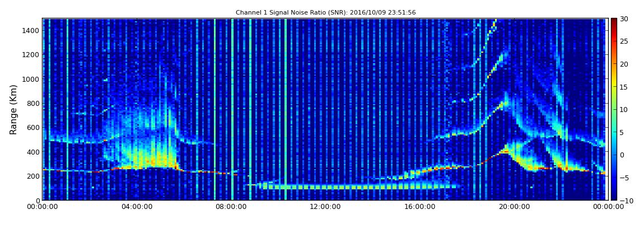Click the colorbar label '15'
The width and height of the screenshot is (644, 228).
tap(624, 87)
